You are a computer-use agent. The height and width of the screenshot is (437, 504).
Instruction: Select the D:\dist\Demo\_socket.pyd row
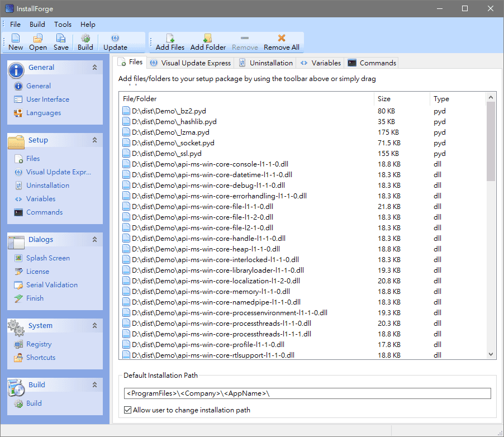pos(302,142)
